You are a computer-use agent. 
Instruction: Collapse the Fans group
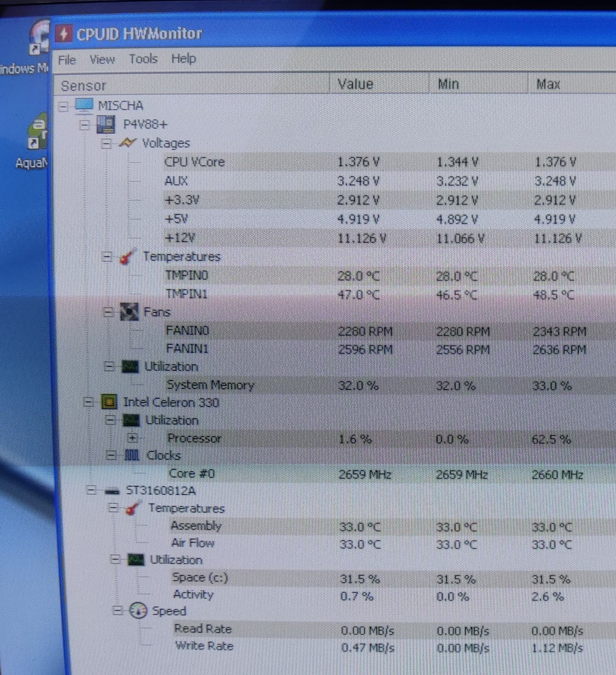[x=108, y=312]
